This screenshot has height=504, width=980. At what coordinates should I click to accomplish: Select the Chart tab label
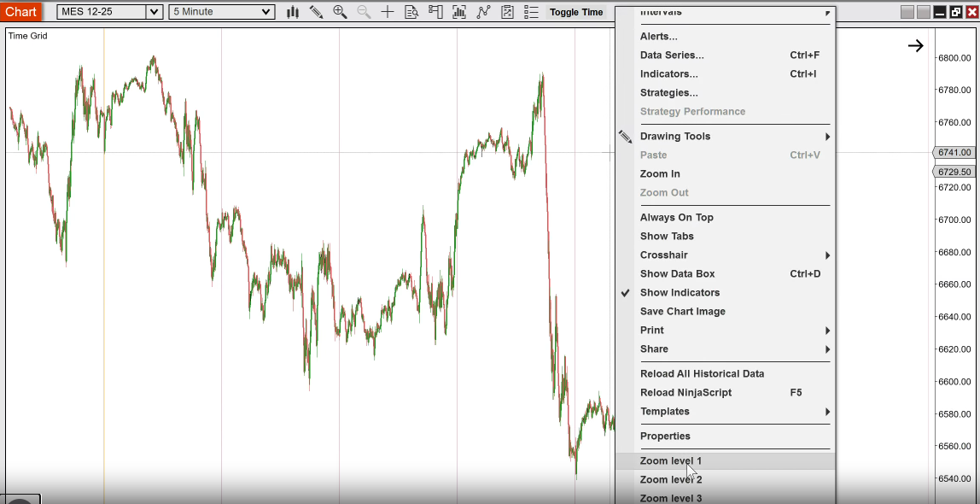click(20, 12)
